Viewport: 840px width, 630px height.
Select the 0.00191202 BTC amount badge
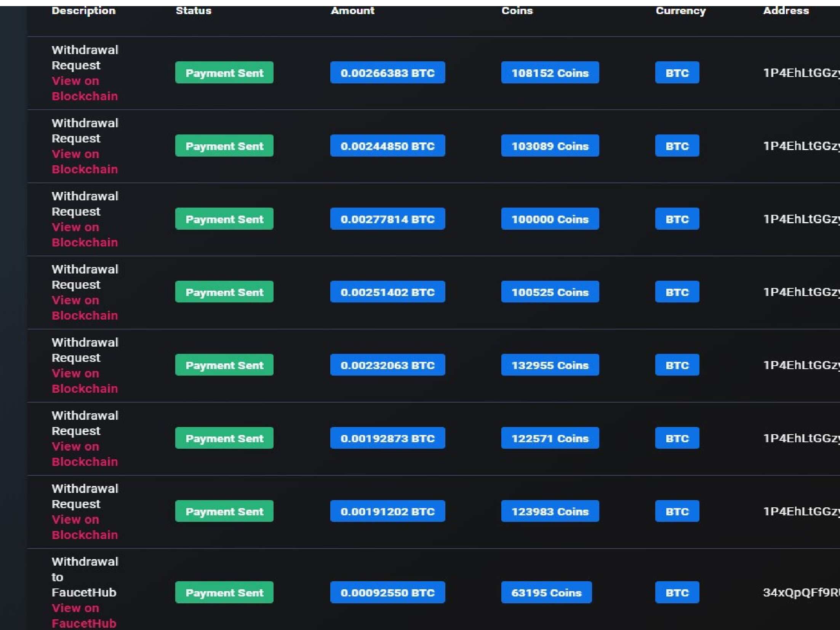tap(387, 511)
